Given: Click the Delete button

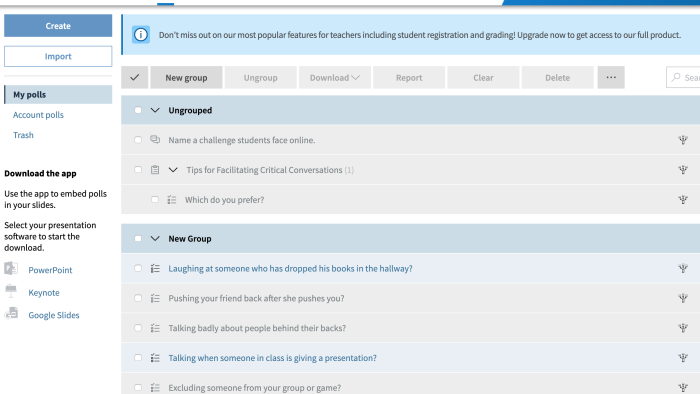Looking at the screenshot, I should (x=558, y=78).
